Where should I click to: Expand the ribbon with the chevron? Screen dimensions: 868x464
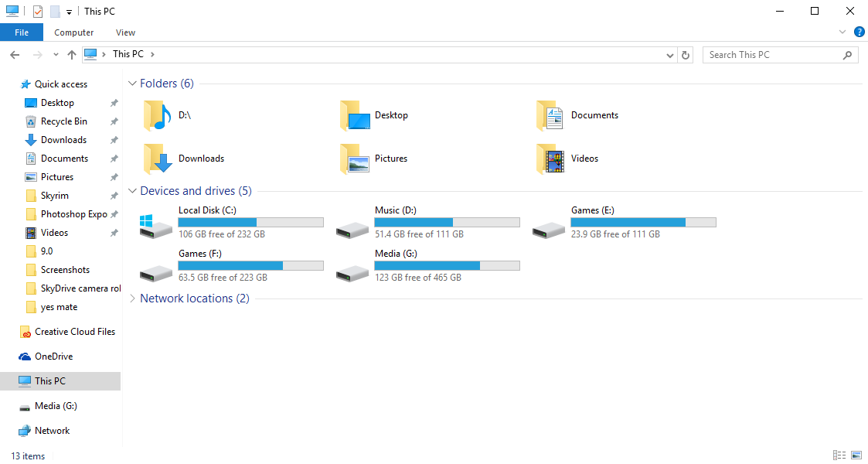(x=842, y=32)
